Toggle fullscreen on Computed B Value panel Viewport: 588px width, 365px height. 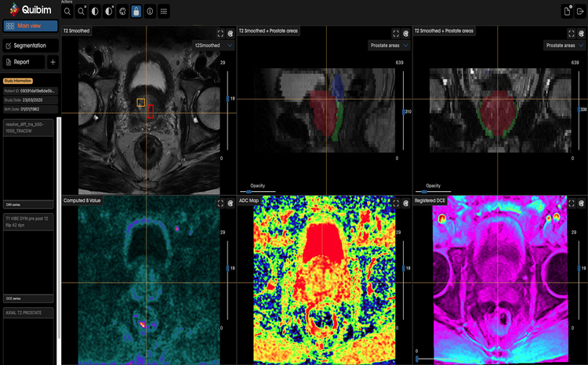[x=221, y=202]
